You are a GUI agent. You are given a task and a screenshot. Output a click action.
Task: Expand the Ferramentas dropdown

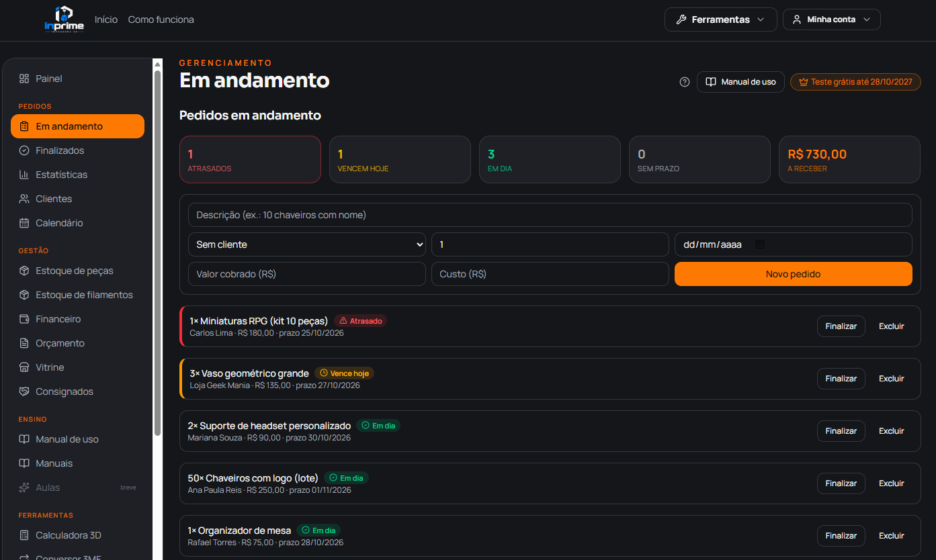(x=721, y=19)
